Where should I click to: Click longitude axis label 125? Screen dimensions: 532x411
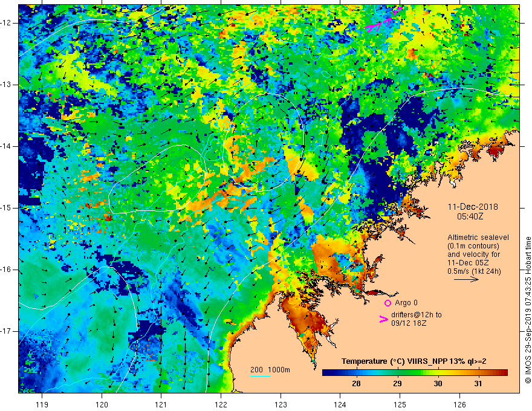click(x=400, y=404)
